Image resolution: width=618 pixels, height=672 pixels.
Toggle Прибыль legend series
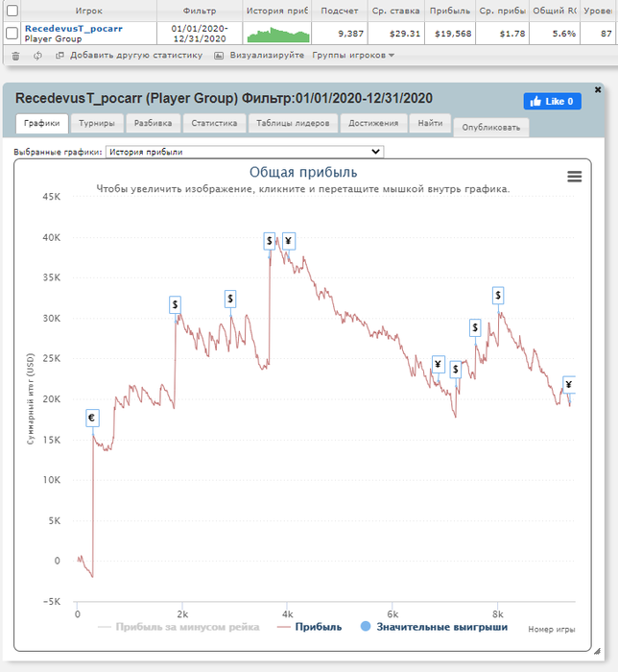point(310,627)
